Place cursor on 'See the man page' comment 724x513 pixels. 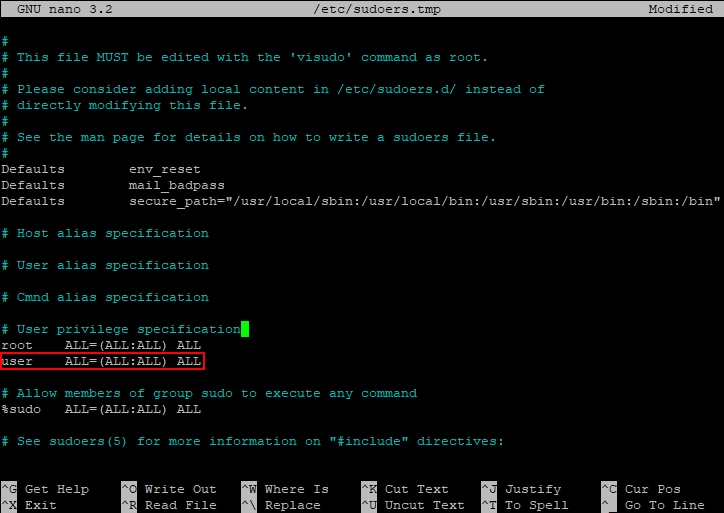[x=248, y=137]
